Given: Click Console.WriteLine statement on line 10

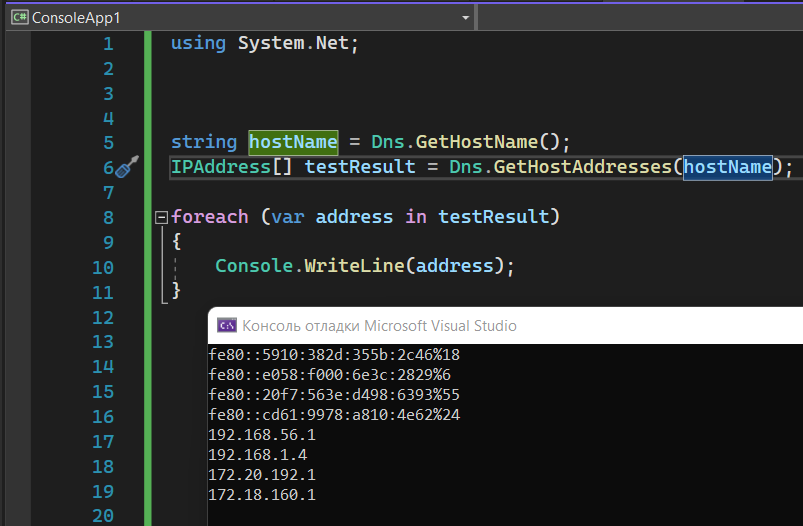Looking at the screenshot, I should pyautogui.click(x=365, y=266).
